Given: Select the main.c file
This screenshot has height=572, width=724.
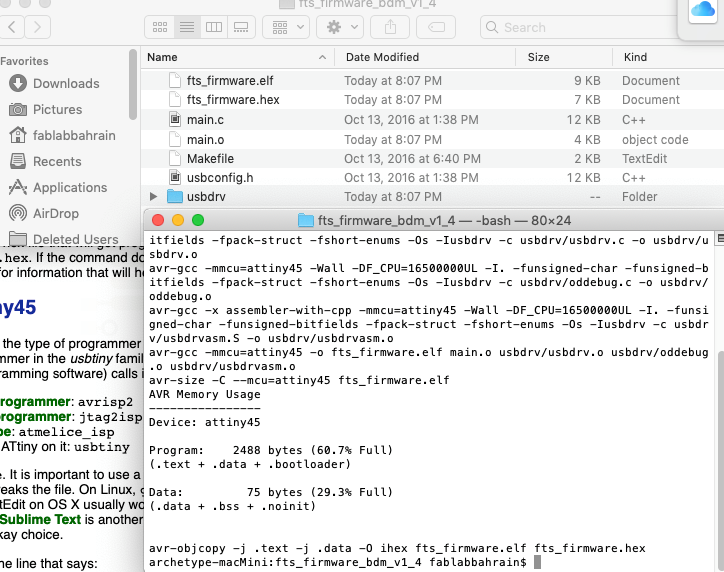Looking at the screenshot, I should (432, 120).
